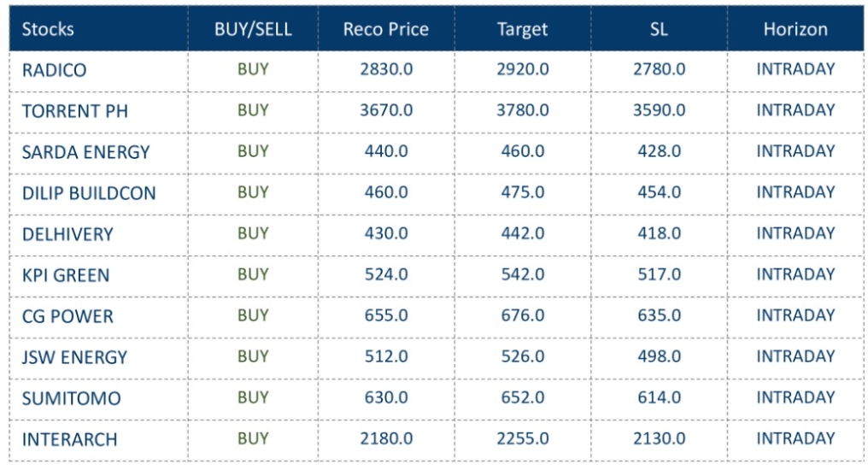Click the INTERARCH stock cell

point(69,439)
